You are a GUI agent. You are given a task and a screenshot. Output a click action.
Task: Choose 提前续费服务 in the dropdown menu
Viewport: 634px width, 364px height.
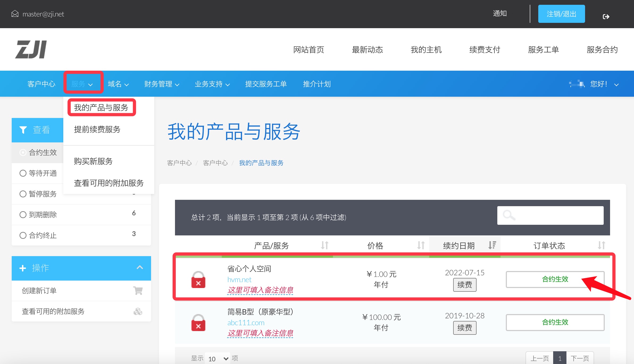[97, 129]
